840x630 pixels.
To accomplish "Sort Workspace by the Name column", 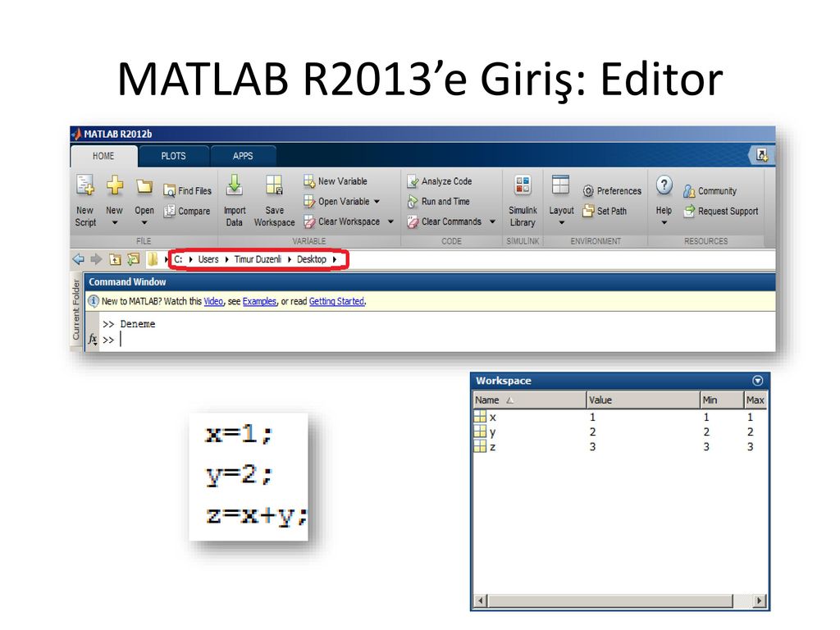I will tap(529, 399).
